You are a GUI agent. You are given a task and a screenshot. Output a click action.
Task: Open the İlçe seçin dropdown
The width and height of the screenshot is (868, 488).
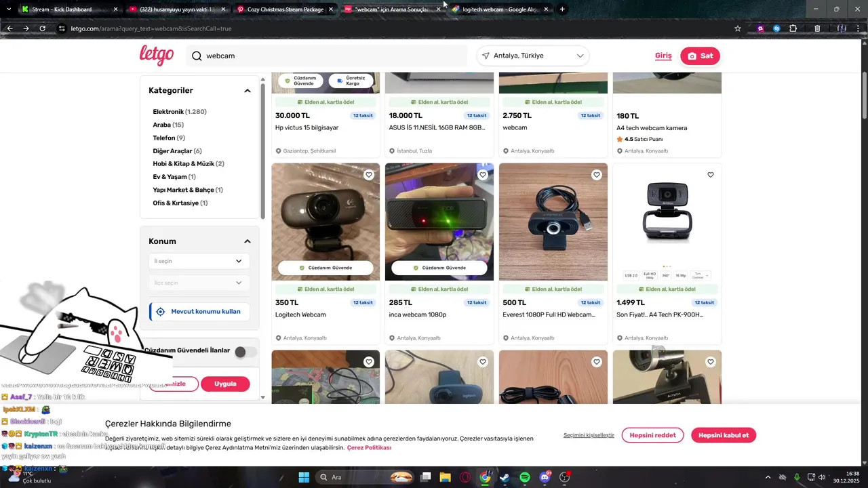point(199,283)
